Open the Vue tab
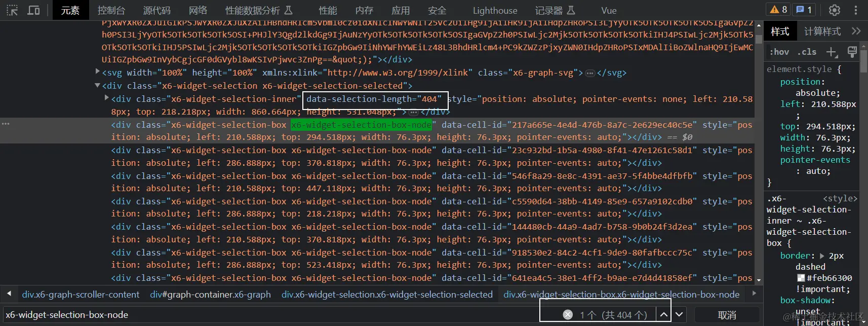This screenshot has height=326, width=868. pyautogui.click(x=609, y=10)
